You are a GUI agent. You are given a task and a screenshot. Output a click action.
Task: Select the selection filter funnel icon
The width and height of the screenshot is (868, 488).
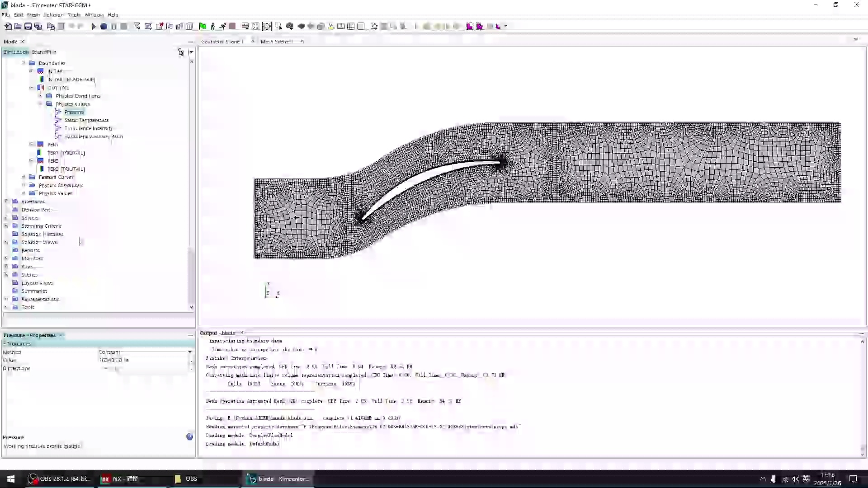(x=137, y=26)
